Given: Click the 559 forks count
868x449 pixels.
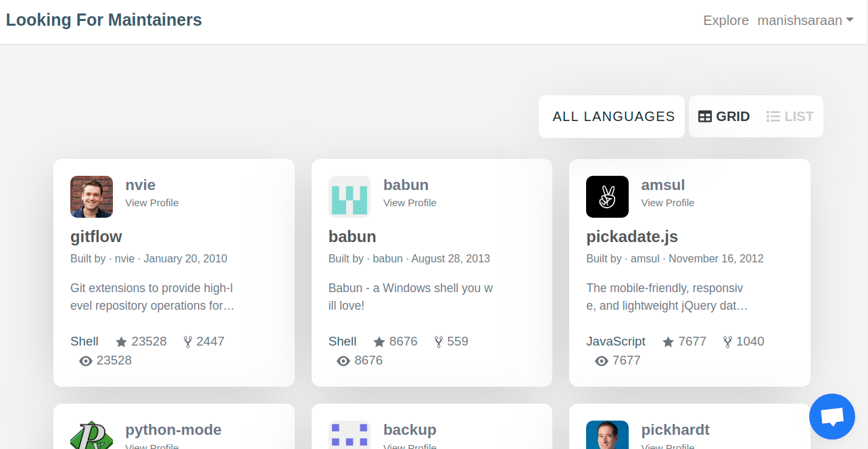Looking at the screenshot, I should (458, 341).
